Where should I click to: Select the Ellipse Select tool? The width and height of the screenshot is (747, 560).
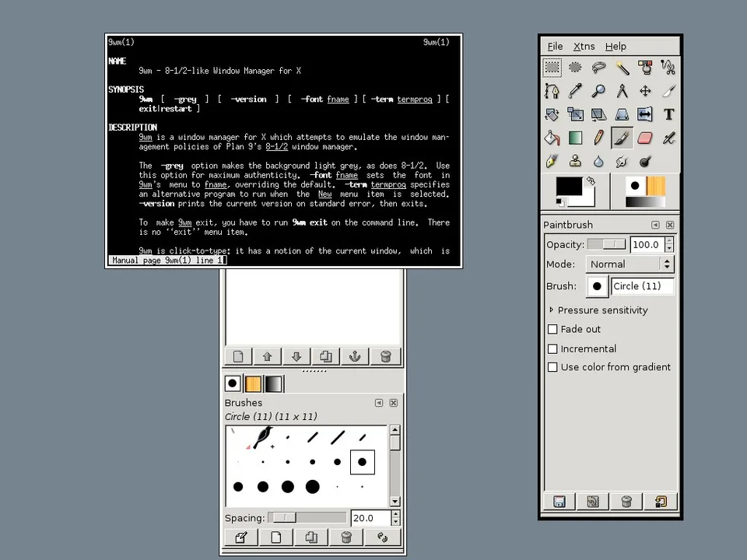click(x=576, y=68)
